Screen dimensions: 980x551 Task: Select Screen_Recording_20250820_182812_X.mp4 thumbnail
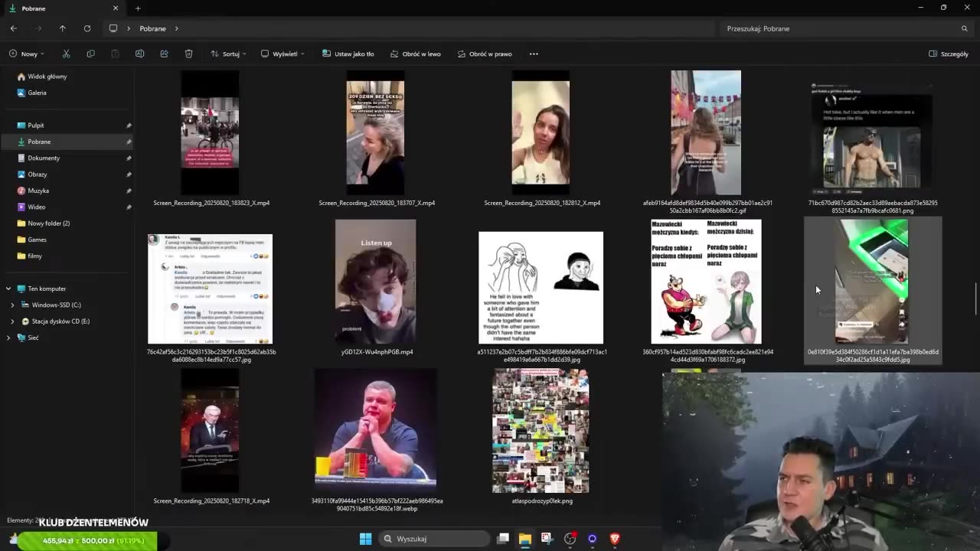541,132
